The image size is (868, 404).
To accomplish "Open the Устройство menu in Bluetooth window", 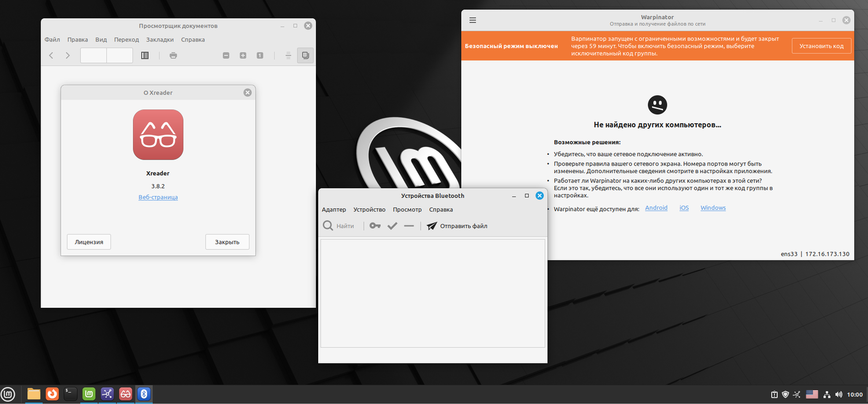I will pos(369,210).
